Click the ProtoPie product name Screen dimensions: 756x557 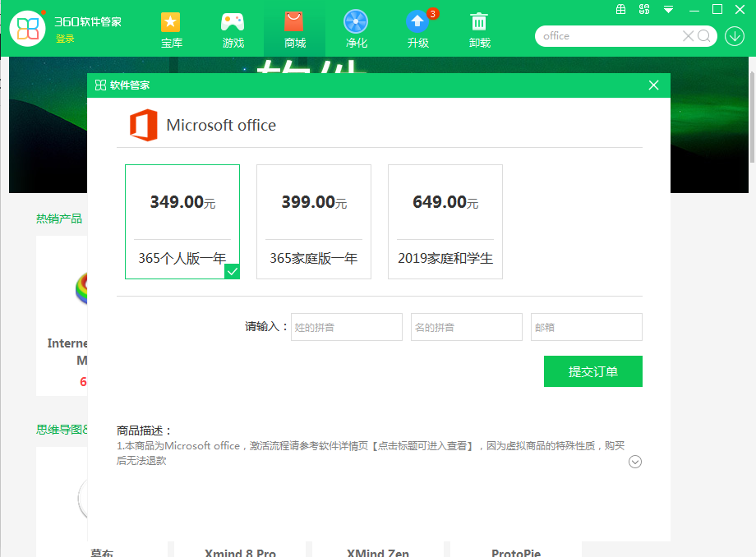point(516,552)
